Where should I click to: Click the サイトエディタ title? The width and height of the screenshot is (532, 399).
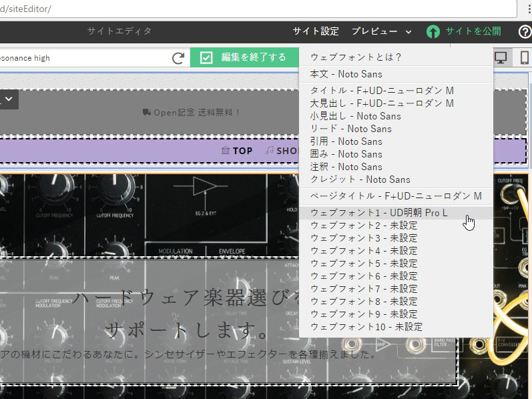119,31
